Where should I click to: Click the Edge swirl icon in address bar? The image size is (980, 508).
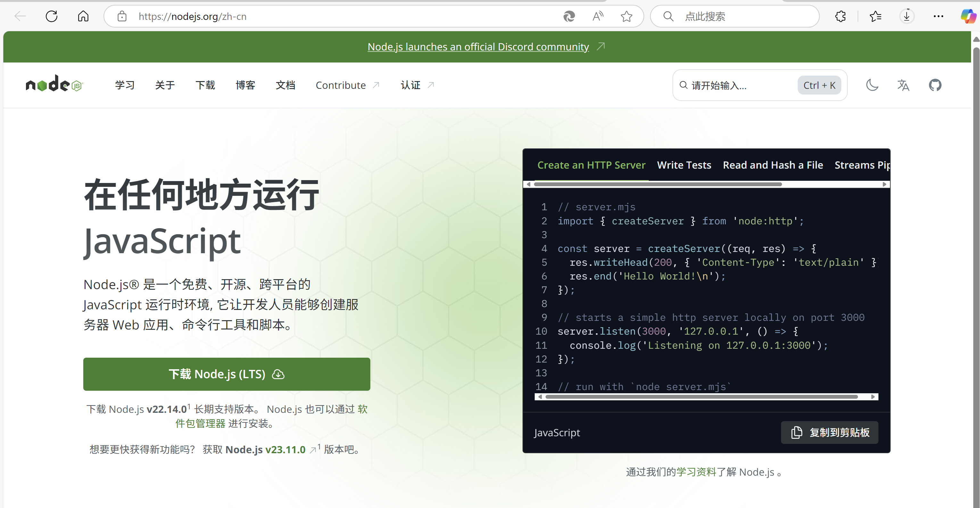pos(569,16)
